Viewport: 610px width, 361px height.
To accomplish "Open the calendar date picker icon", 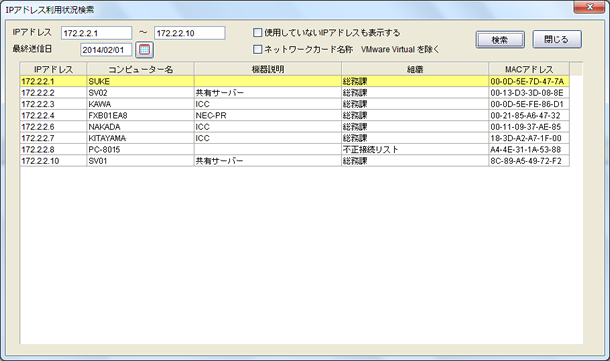I will click(x=144, y=49).
